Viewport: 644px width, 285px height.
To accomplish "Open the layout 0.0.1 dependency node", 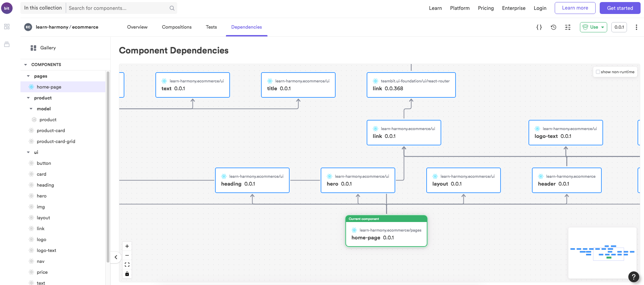I will (463, 180).
